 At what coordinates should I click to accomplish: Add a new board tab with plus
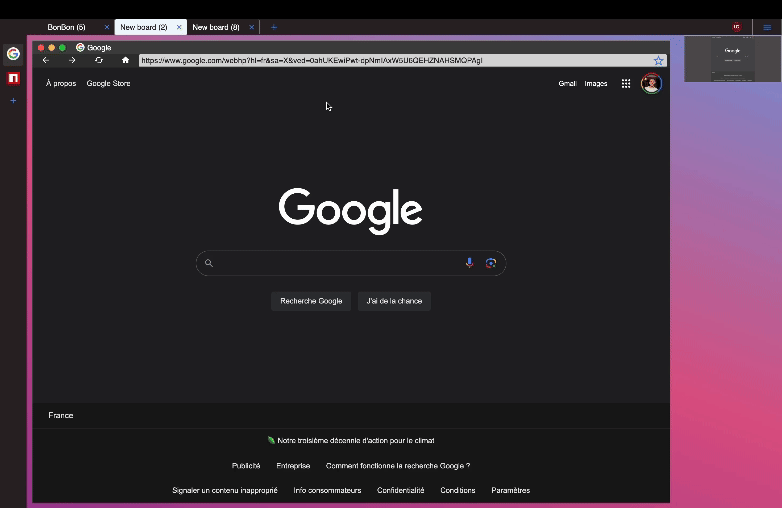click(274, 27)
